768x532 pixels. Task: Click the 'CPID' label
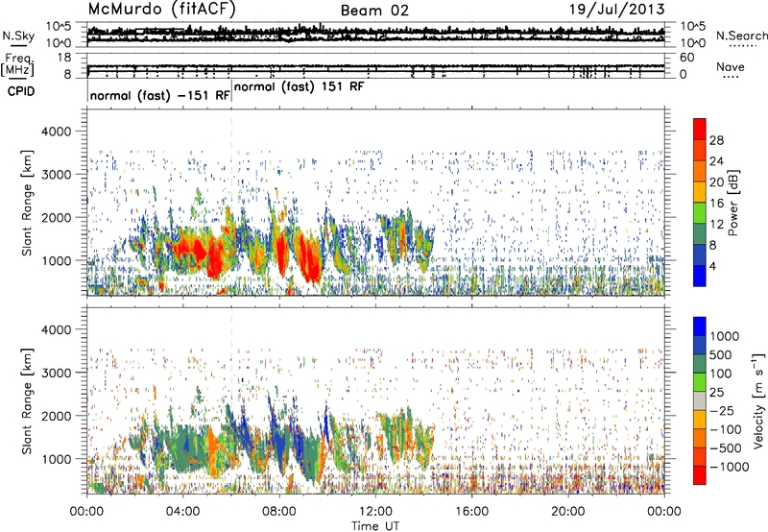21,91
